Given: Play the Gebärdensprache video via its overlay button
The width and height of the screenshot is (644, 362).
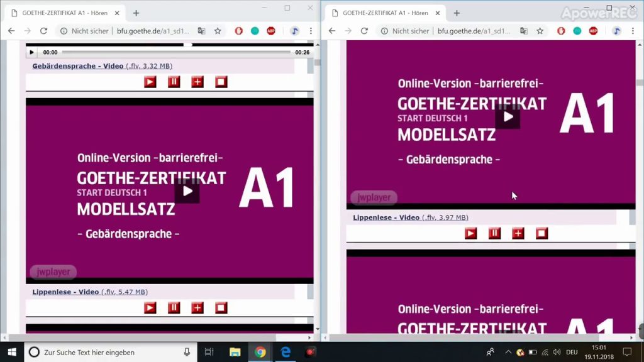Looking at the screenshot, I should coord(187,191).
